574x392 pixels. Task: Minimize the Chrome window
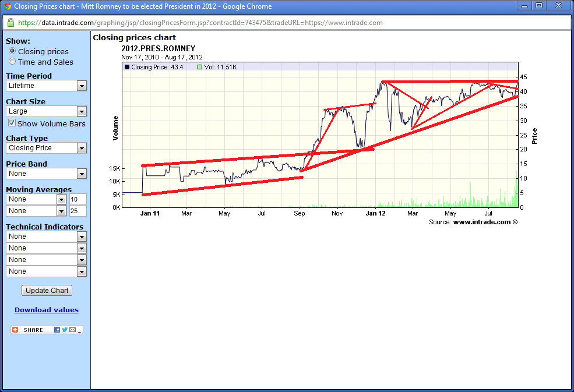click(x=524, y=5)
